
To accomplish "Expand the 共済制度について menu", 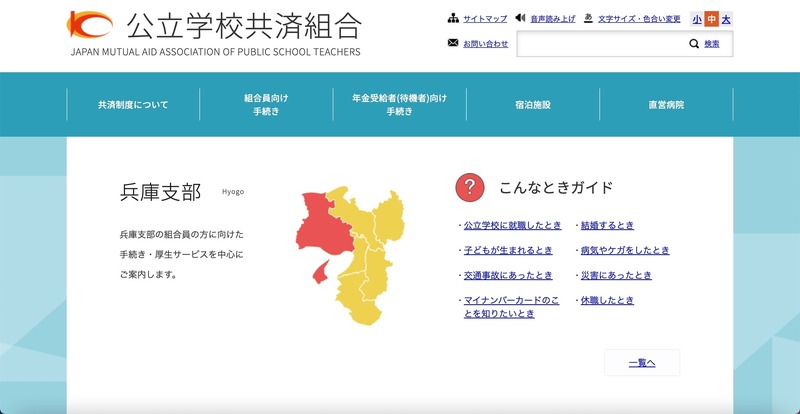I will pos(133,104).
